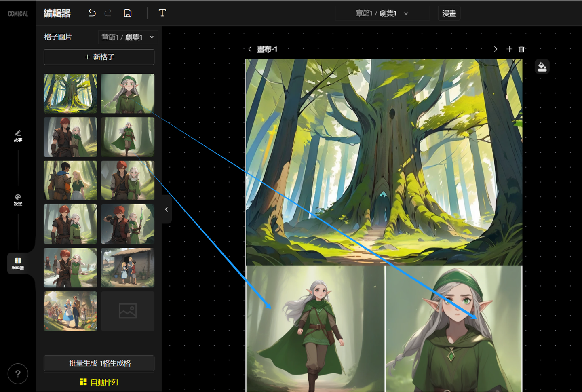Select the 編輯器 editor sidebar item
The width and height of the screenshot is (582, 392).
click(18, 263)
